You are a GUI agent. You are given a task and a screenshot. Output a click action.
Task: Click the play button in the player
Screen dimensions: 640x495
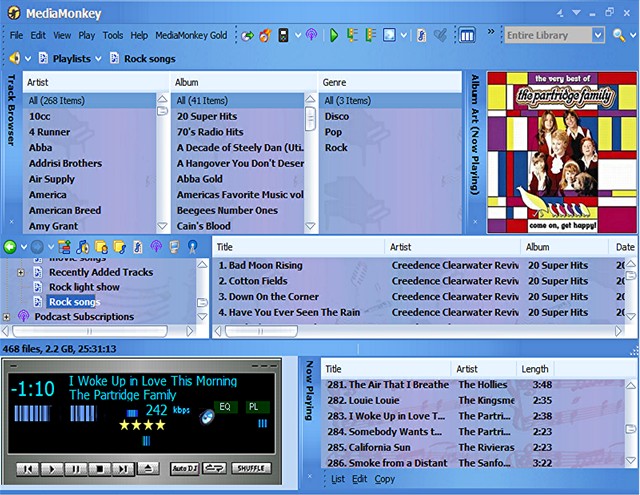(x=52, y=468)
